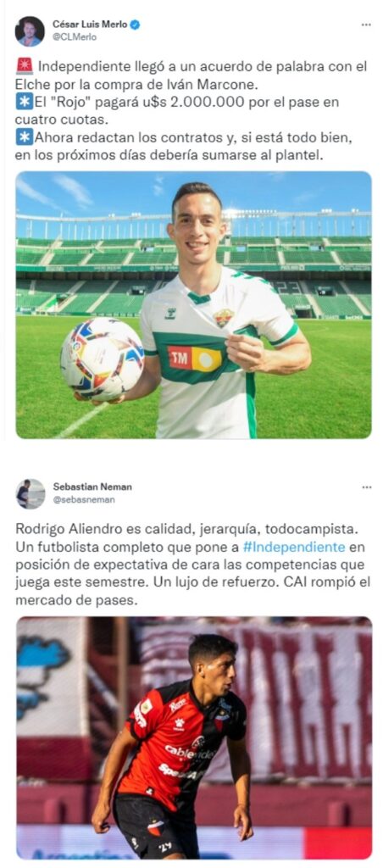Open the #Independiente hashtag link
This screenshot has width=383, height=868.
[x=294, y=548]
